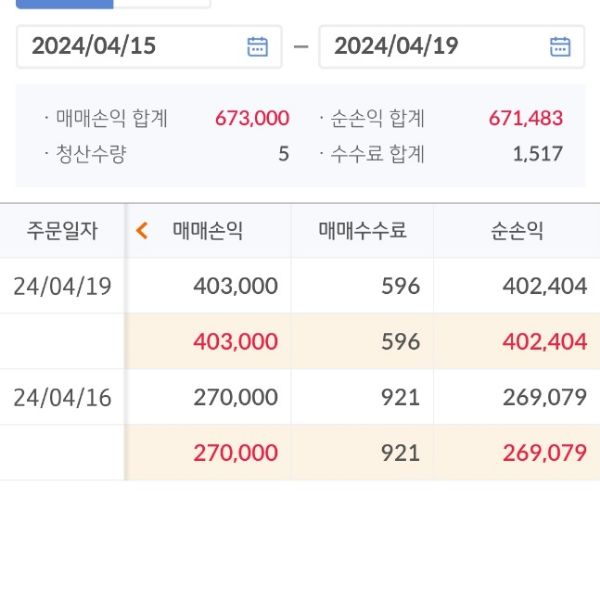
Task: Select the 주문일자 column header
Action: (62, 231)
